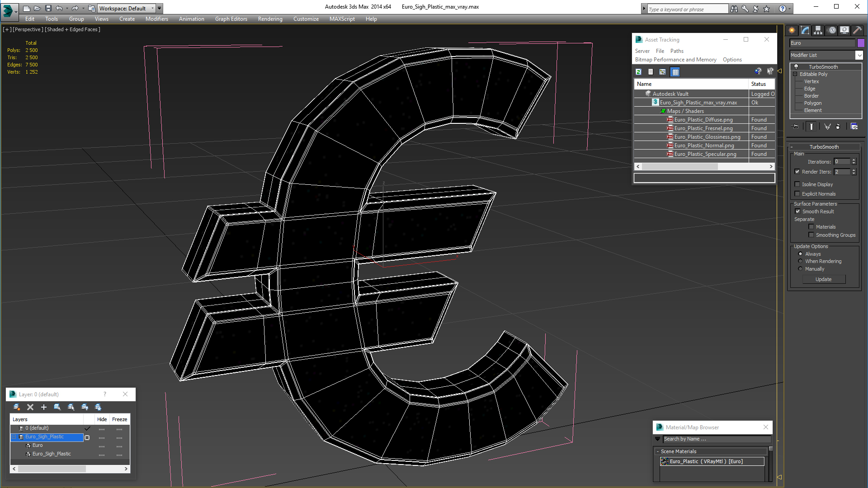
Task: Open the Motion command panel tab
Action: [x=832, y=30]
